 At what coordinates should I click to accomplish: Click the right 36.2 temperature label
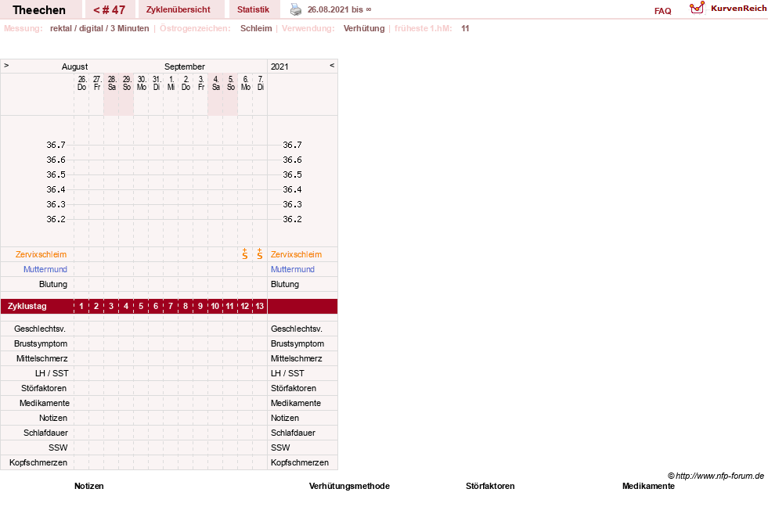pos(293,219)
